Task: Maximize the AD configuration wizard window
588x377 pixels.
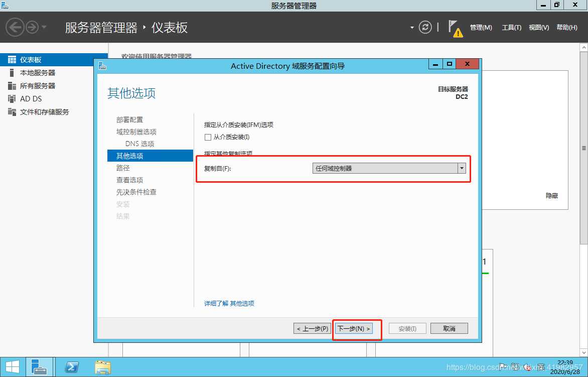Action: point(449,64)
